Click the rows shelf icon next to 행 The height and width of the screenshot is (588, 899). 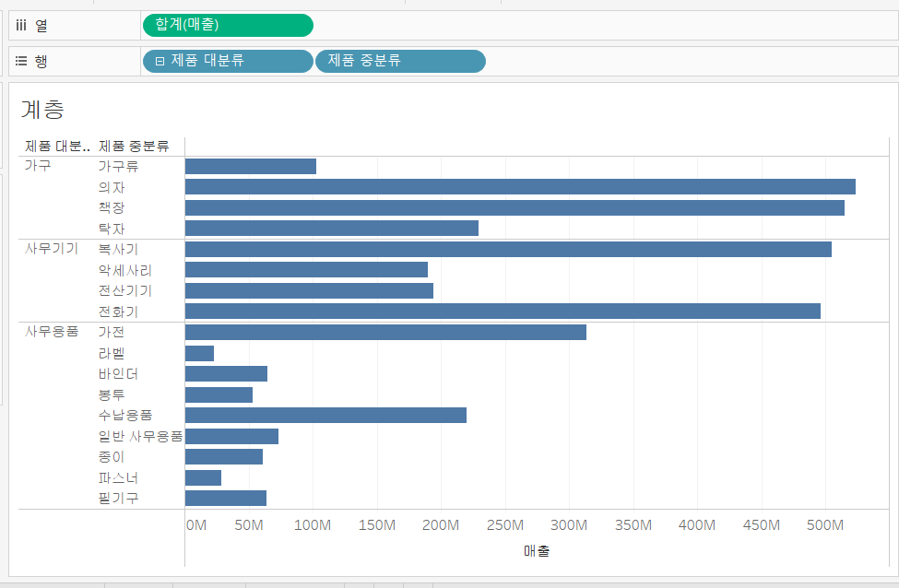pos(21,61)
